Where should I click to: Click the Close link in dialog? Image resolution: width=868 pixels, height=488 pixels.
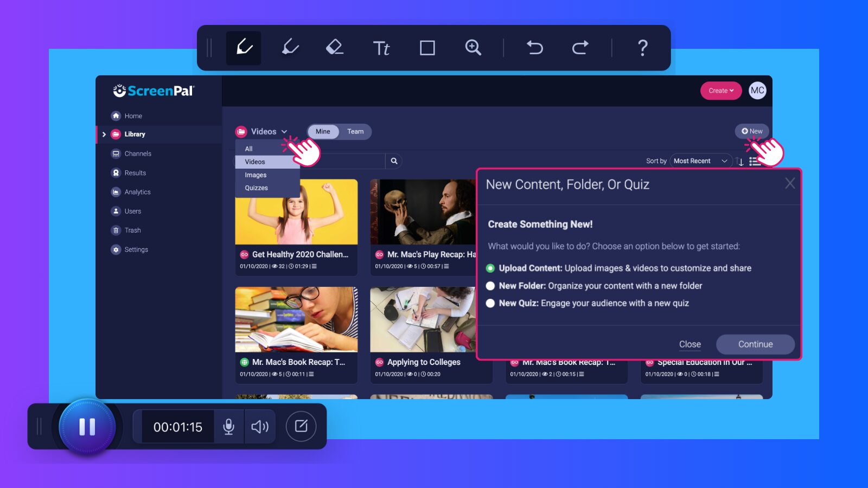pyautogui.click(x=690, y=344)
